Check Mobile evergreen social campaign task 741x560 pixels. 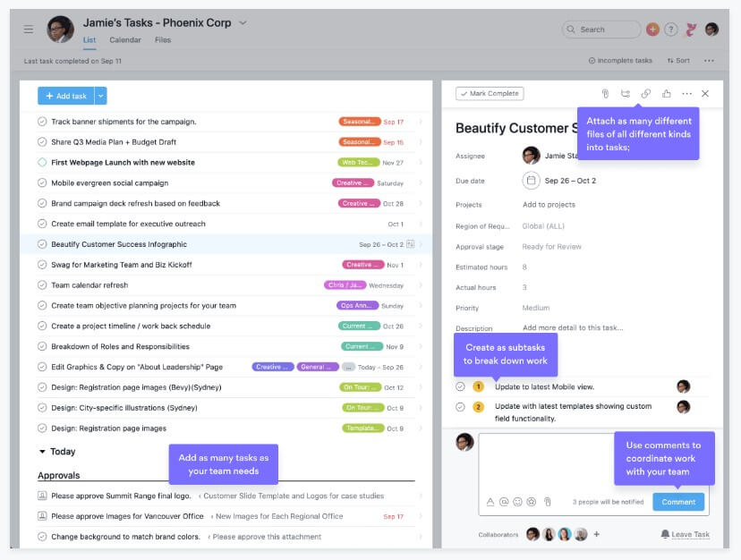(x=42, y=182)
